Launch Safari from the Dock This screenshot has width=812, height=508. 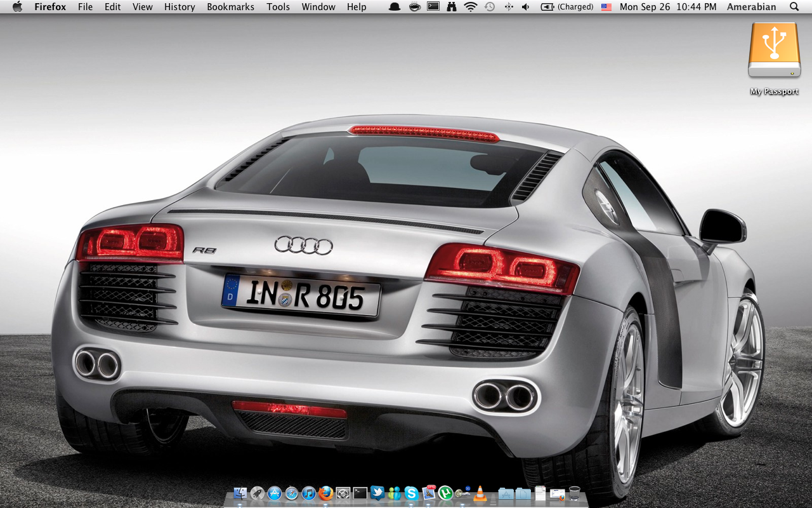click(x=292, y=493)
